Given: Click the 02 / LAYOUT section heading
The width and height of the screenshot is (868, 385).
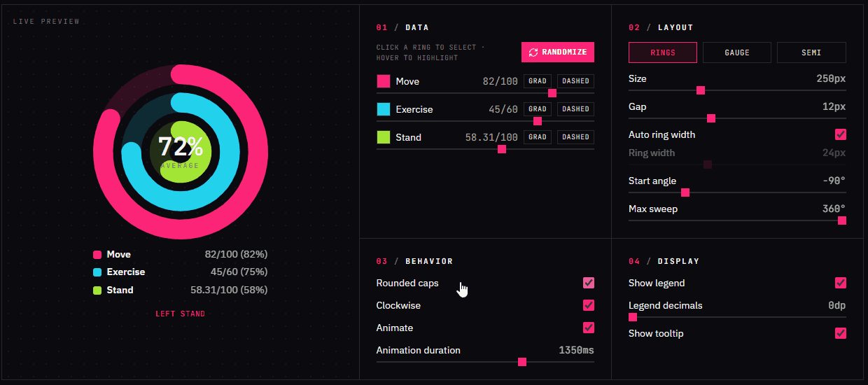Looking at the screenshot, I should [661, 27].
